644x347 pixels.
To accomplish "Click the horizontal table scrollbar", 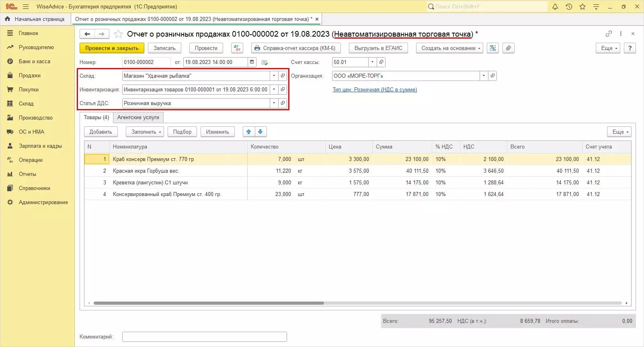I will 209,303.
